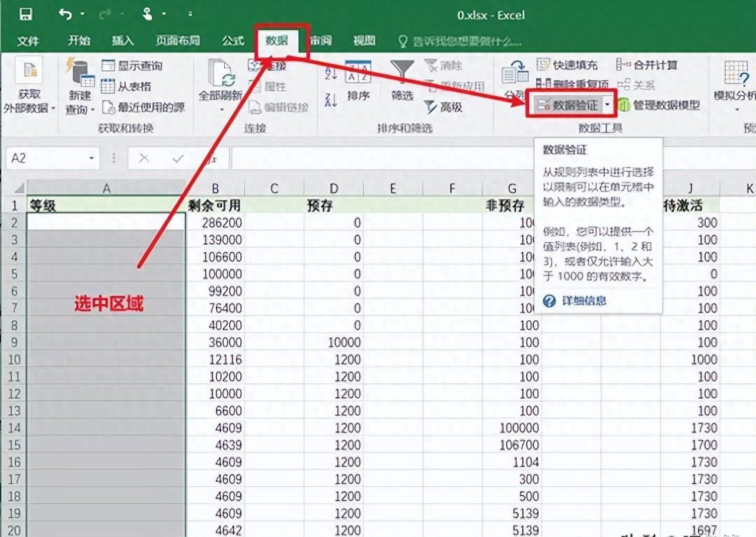Click the select-all corner triangle

pos(18,188)
